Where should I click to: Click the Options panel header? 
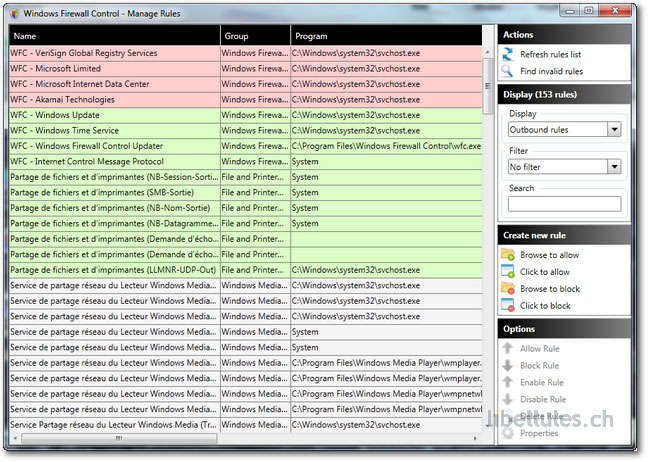565,329
